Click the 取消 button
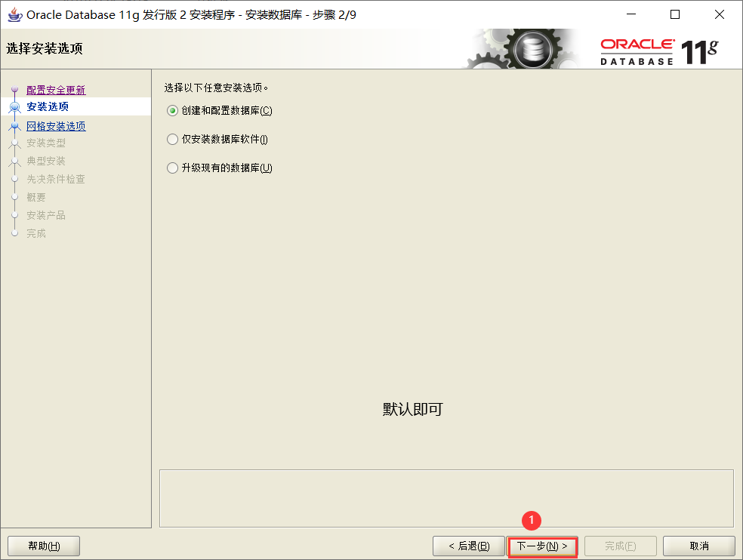Screen dimensions: 743x560 [699, 546]
